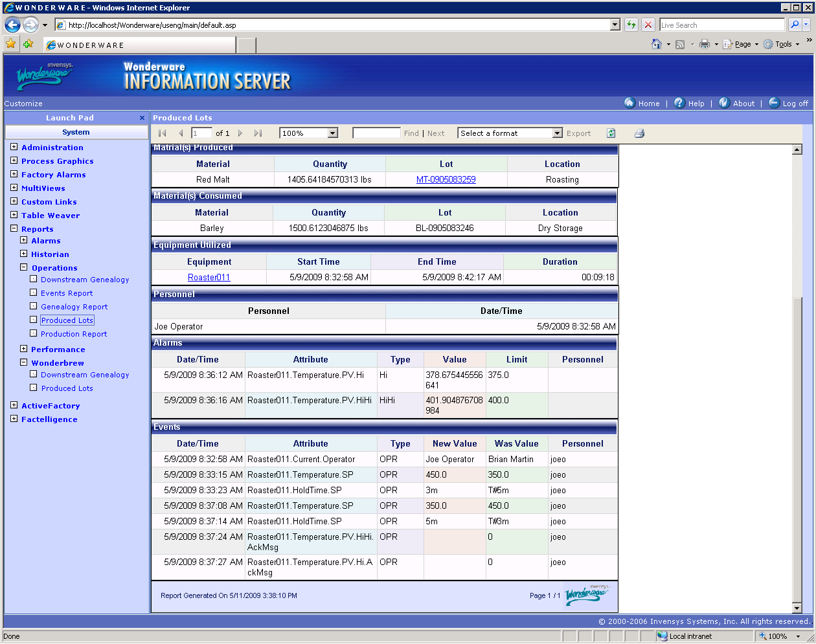Expand the Performance node

click(x=23, y=349)
